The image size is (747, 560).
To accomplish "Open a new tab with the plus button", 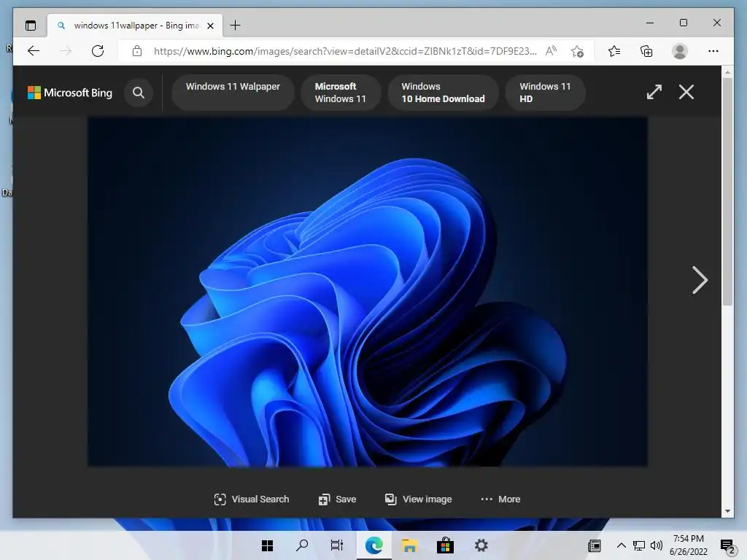I will pyautogui.click(x=236, y=26).
